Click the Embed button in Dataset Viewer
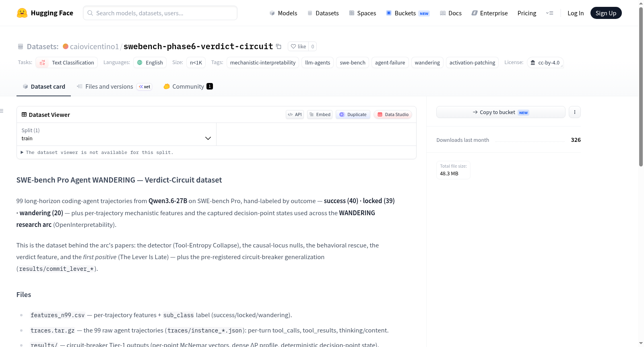 click(x=320, y=114)
